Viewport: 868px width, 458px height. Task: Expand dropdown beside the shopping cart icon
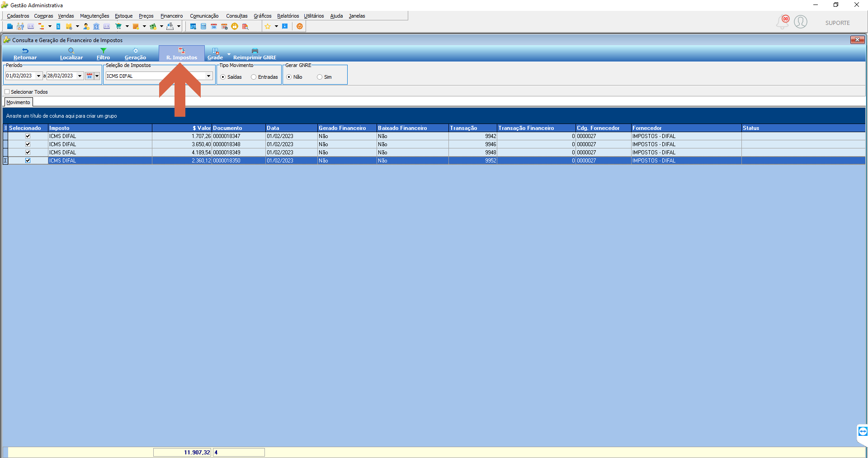click(x=127, y=26)
